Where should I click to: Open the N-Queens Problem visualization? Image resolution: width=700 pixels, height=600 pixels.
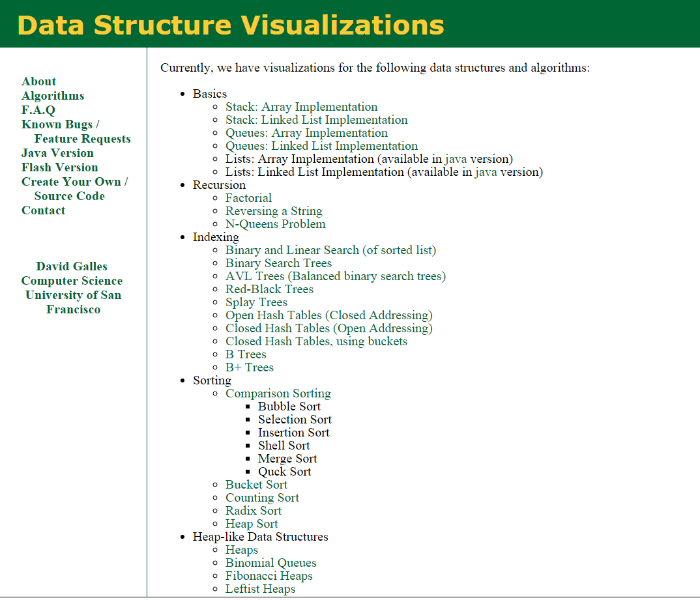276,223
